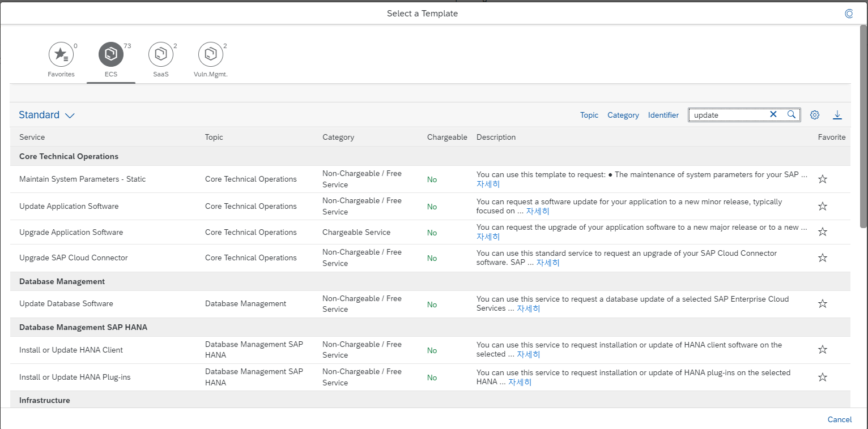Image resolution: width=868 pixels, height=429 pixels.
Task: Favorite Update Database Software star
Action: (823, 303)
